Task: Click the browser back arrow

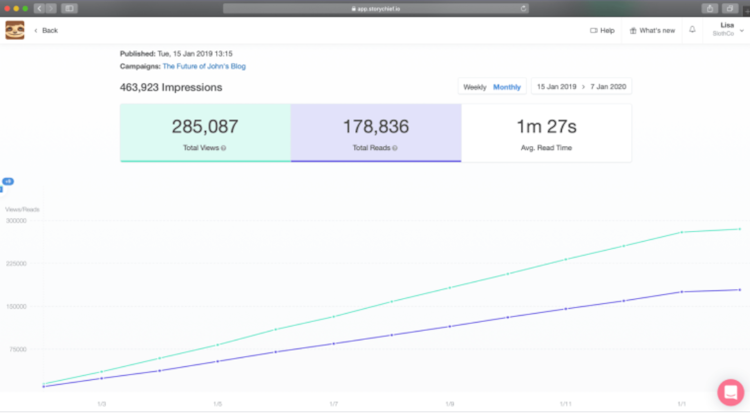Action: (39, 9)
